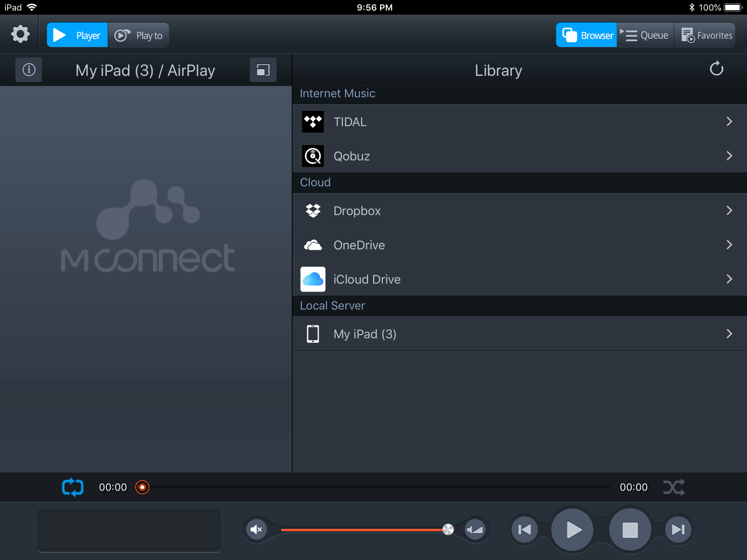Viewport: 747px width, 560px height.
Task: Click the elapsed time 00:00 beside repeat
Action: point(113,487)
